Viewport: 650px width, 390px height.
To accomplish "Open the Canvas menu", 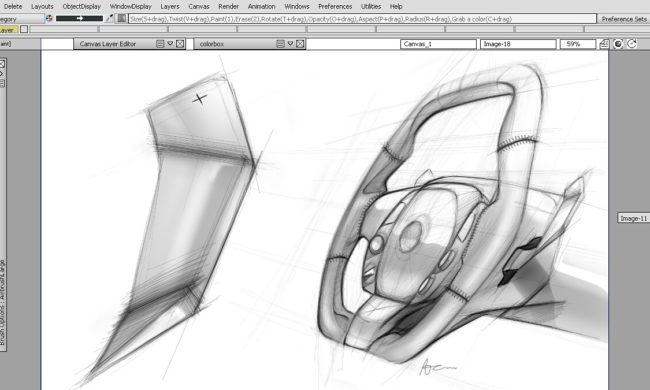I will [199, 7].
